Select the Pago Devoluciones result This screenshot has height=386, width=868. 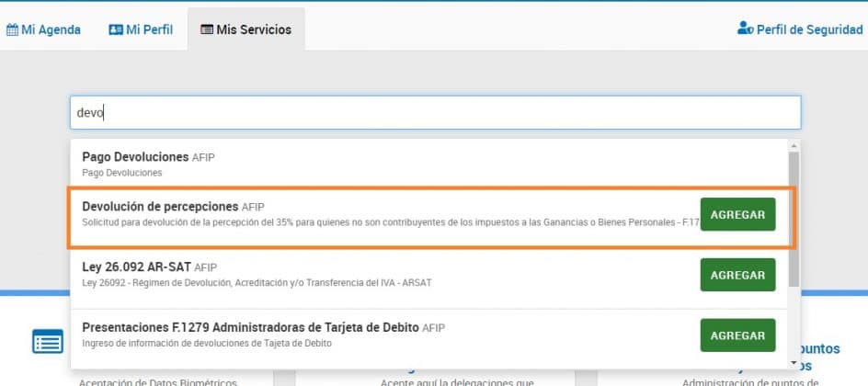[429, 165]
